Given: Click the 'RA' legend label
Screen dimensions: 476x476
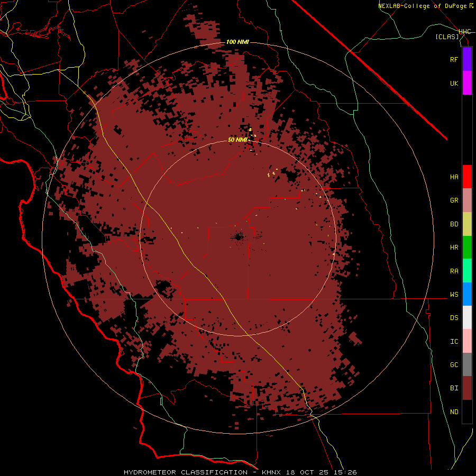Looking at the screenshot, I should click(x=454, y=271).
